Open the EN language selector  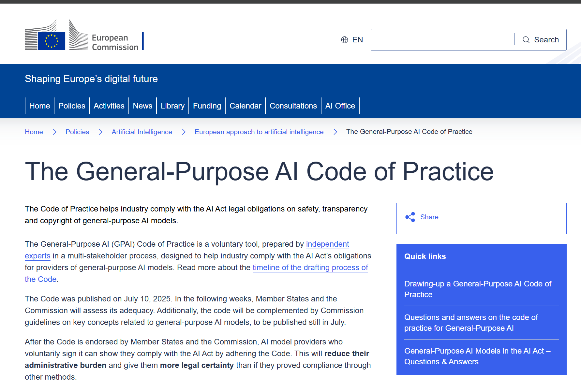point(352,40)
